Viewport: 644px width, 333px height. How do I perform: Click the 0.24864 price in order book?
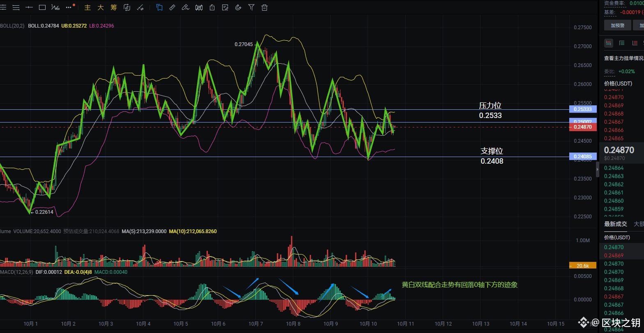pyautogui.click(x=614, y=168)
